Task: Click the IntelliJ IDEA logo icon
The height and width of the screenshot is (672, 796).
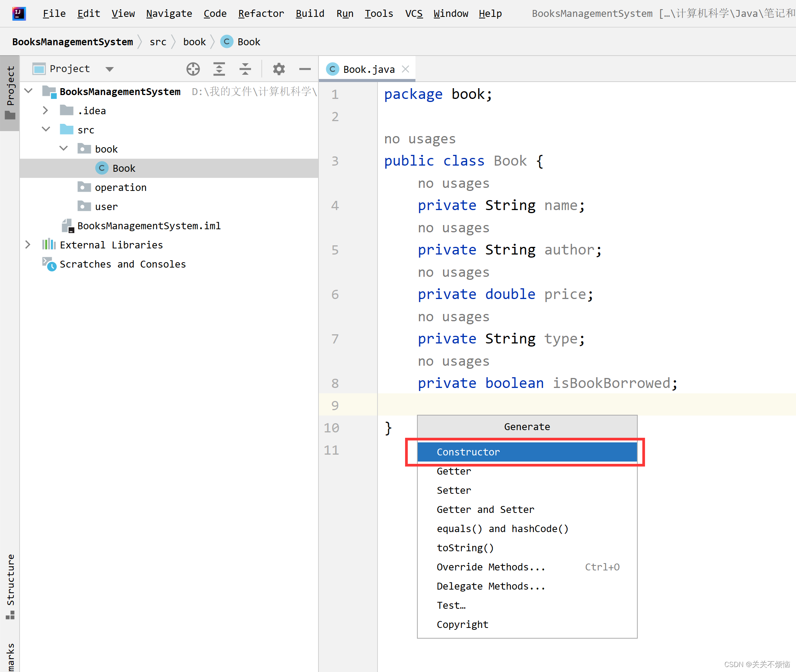Action: click(x=19, y=13)
